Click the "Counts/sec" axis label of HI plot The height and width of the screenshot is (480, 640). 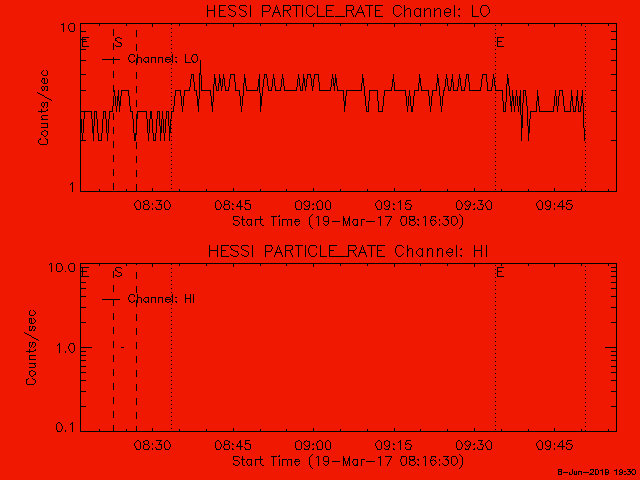coord(31,347)
